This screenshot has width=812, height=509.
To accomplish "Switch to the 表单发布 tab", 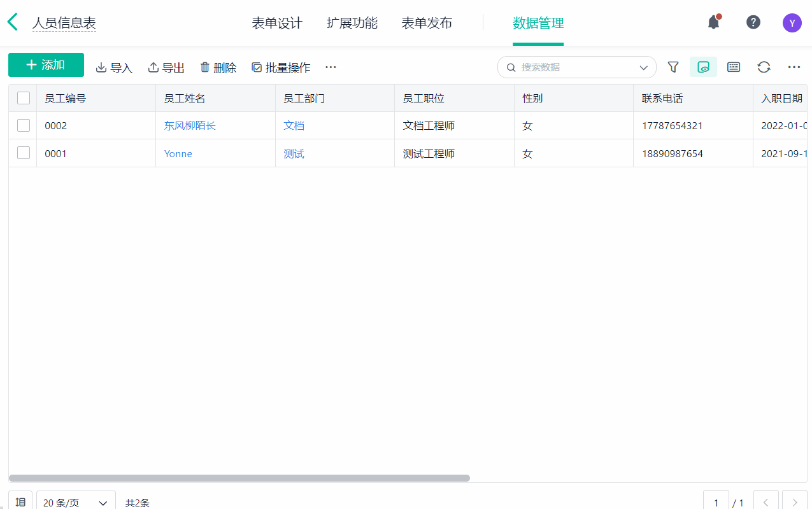I will (x=427, y=23).
